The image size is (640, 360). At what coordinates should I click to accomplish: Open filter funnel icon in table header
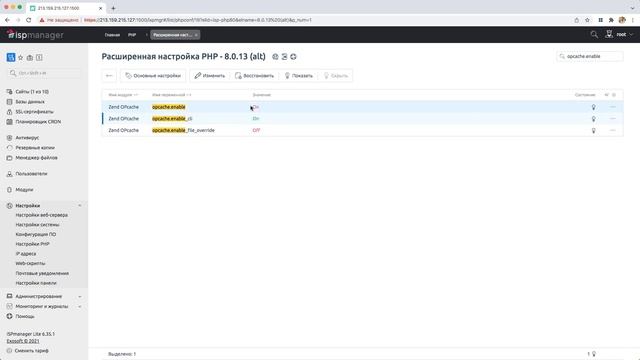coord(607,95)
